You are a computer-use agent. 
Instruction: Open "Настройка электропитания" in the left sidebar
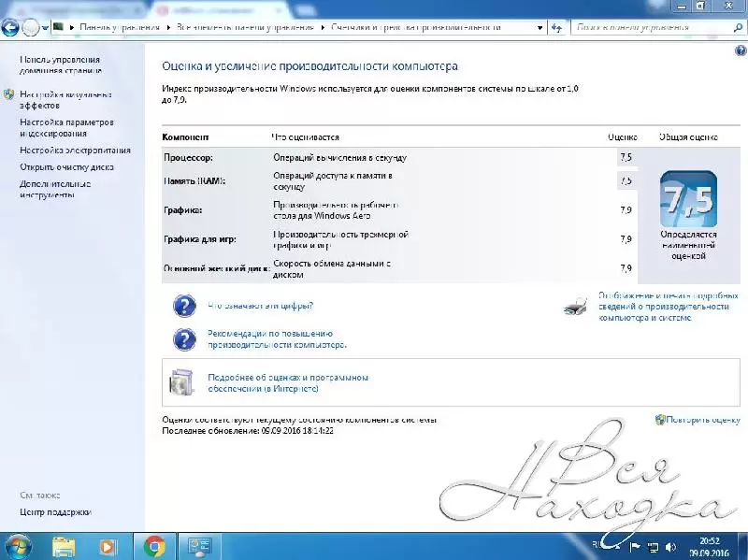[75, 150]
